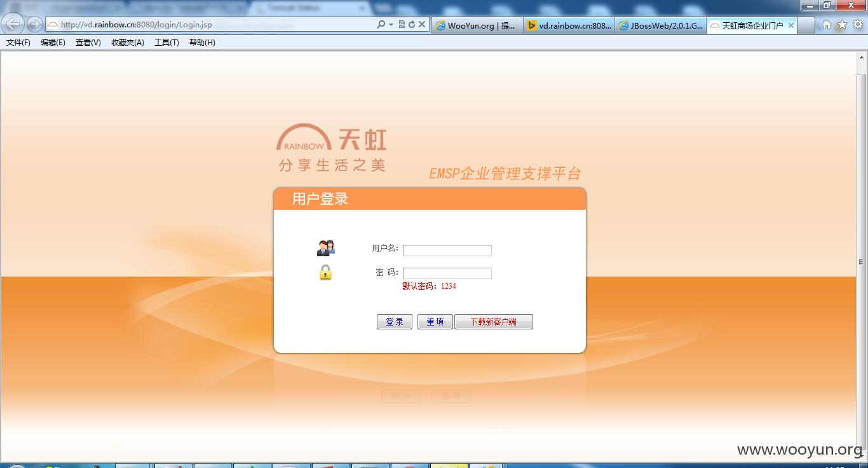Click the 天虹 Rainbow logo
Screen dimensions: 868x468
click(331, 138)
